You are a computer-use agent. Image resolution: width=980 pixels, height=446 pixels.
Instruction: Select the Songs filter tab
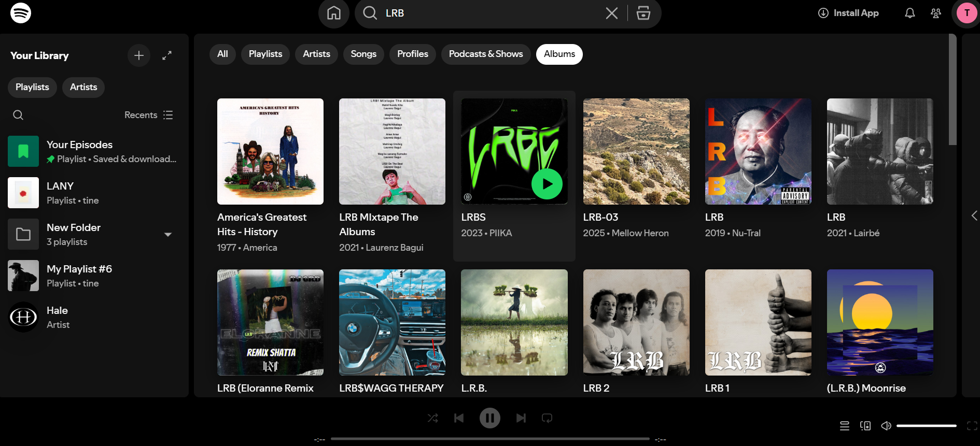[363, 54]
